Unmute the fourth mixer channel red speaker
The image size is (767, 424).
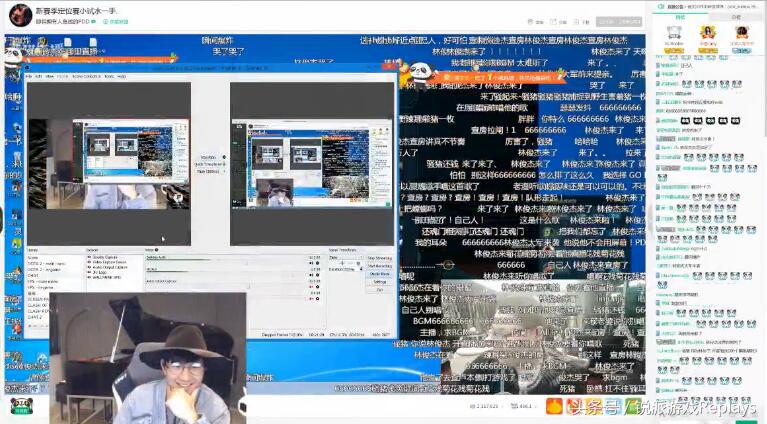click(x=311, y=299)
